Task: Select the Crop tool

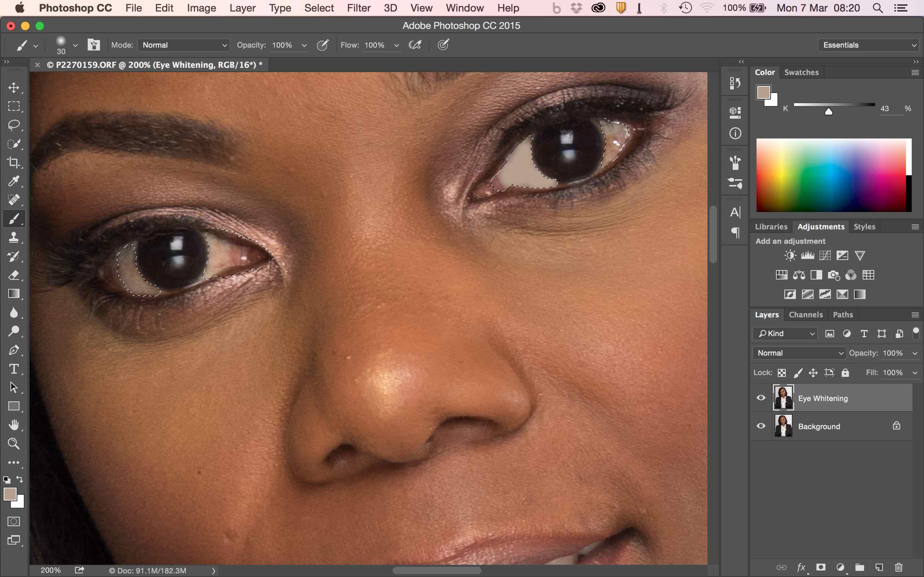Action: [14, 163]
